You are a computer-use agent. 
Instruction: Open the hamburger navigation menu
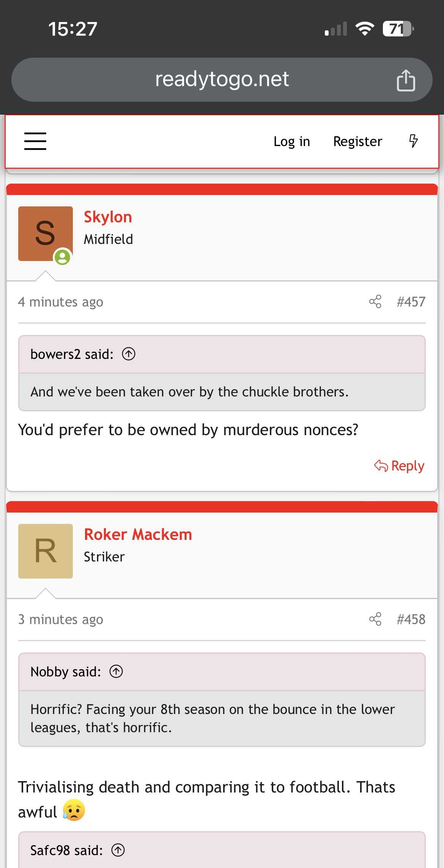[35, 141]
